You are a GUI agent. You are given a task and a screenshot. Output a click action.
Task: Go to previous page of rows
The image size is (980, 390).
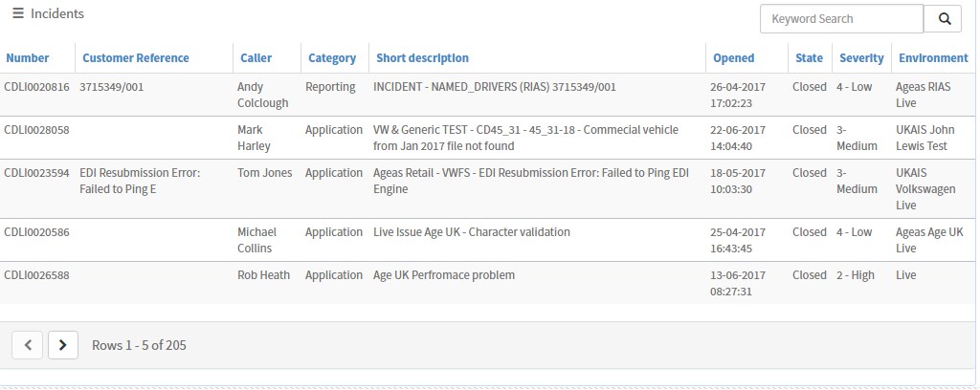pos(28,344)
